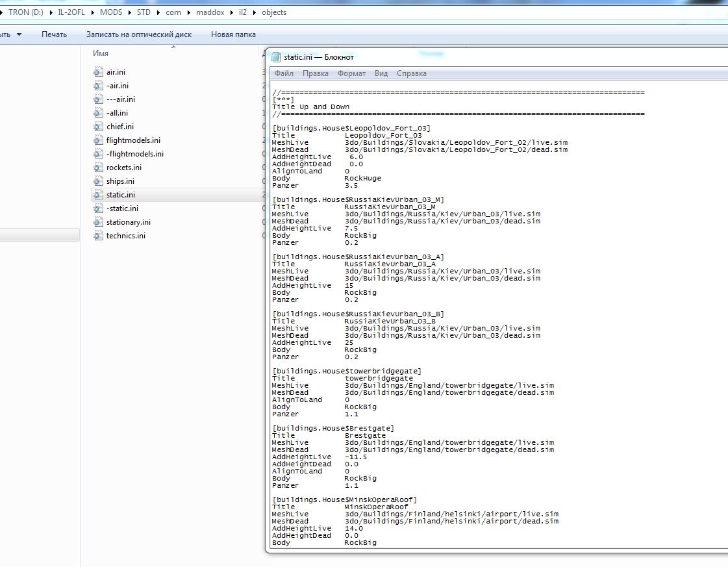Select objects in address breadcrumb
728x567 pixels.
pyautogui.click(x=274, y=12)
